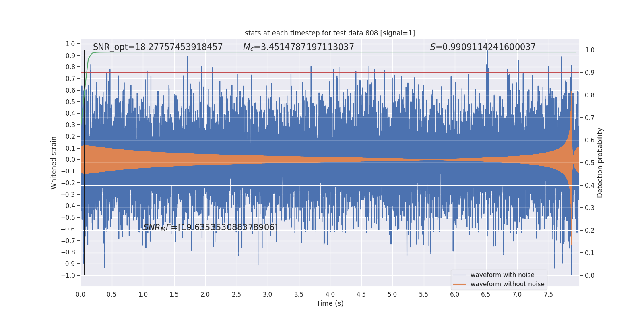Click the −1.0 tick on the whitened strain axis
Image resolution: width=644 pixels, height=322 pixels.
68,275
